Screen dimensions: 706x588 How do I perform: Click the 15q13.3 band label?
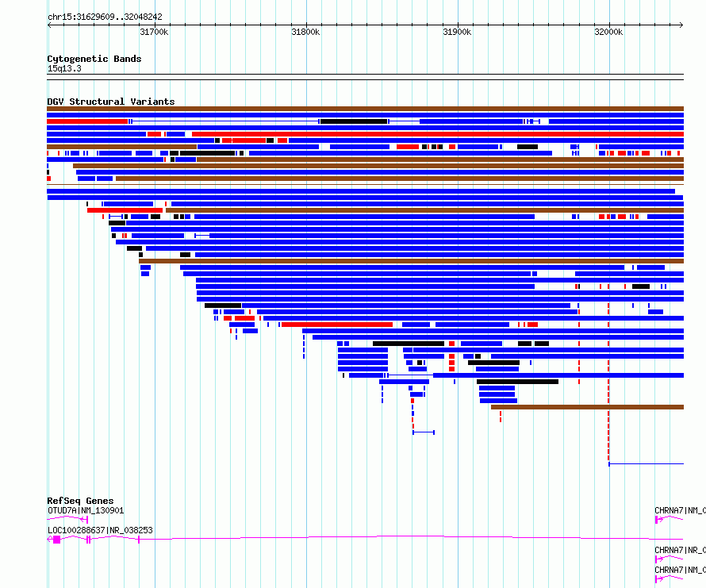pyautogui.click(x=64, y=68)
